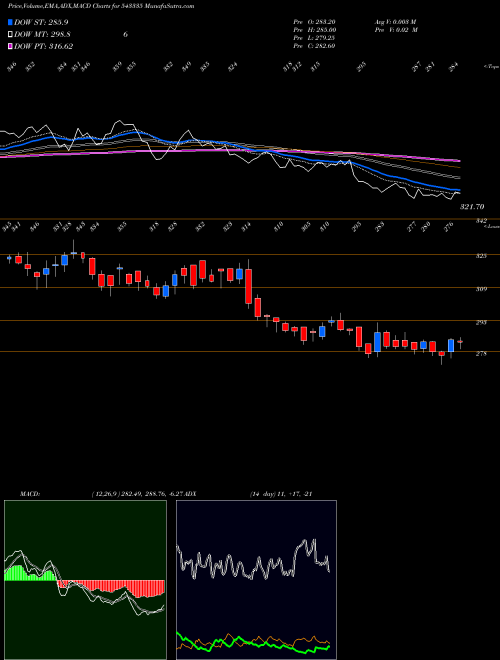500x660 pixels.
Task: Click the '321.70' value near the EMA lines
Action: [472, 207]
